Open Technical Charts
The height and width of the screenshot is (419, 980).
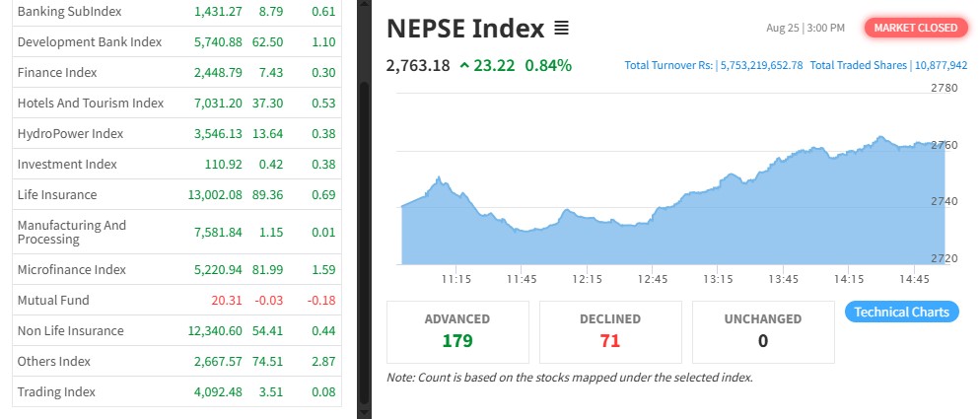pos(901,313)
